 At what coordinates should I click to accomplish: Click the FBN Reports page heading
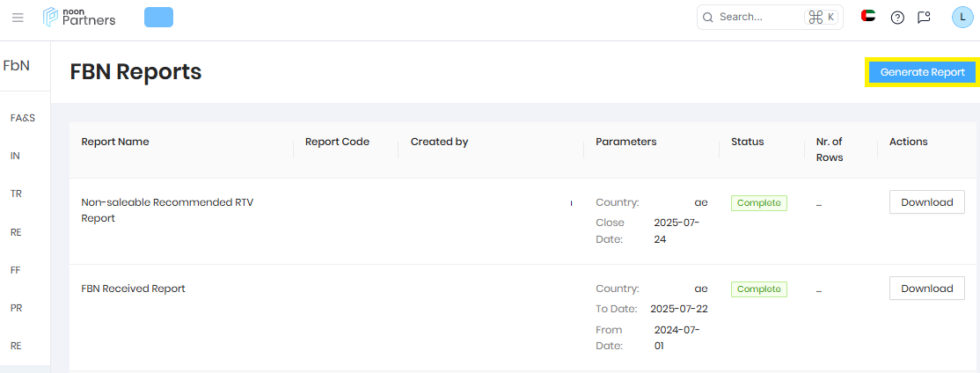click(135, 72)
